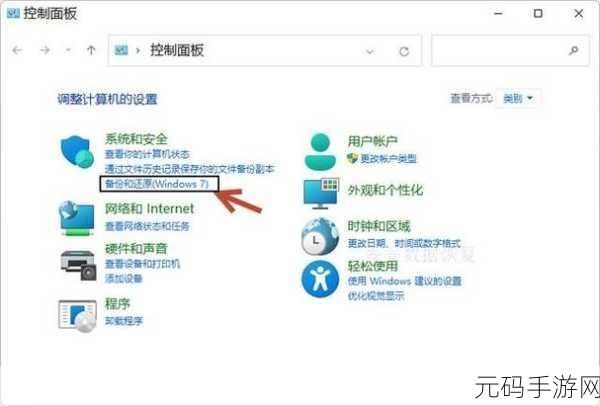The height and width of the screenshot is (406, 600).
Task: Click the Ease of Access icon
Action: pyautogui.click(x=320, y=279)
